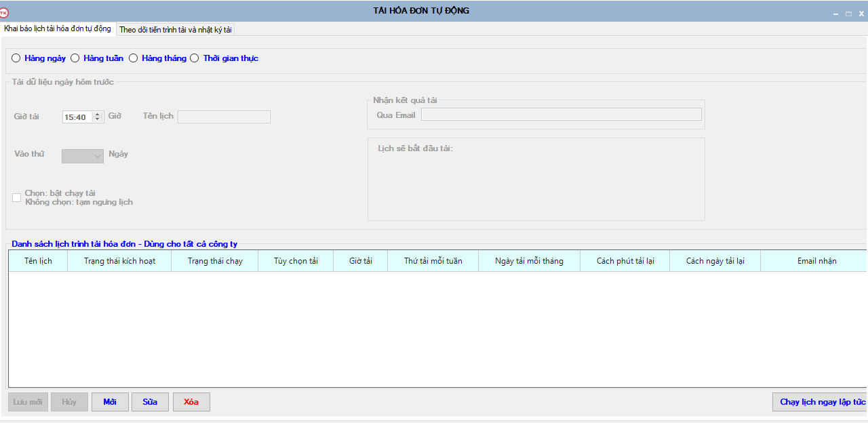Click the Trạng thái kích hoạt column header

[119, 261]
